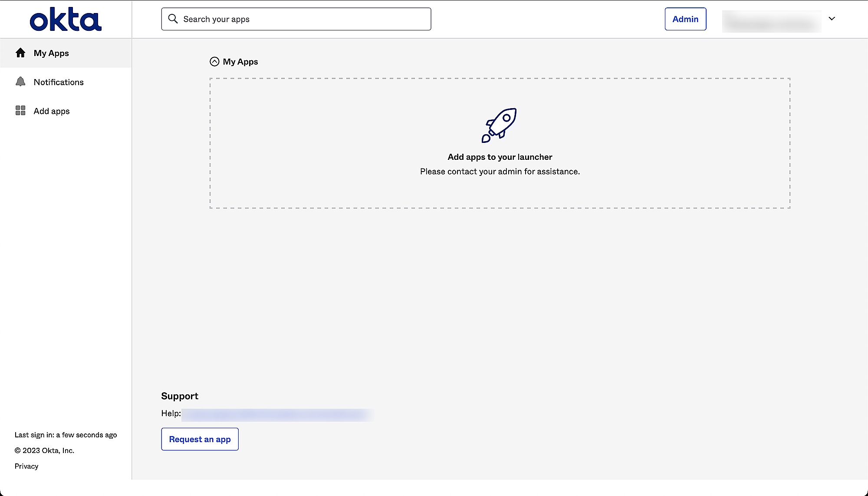Click the grid icon beside Add apps

(20, 111)
